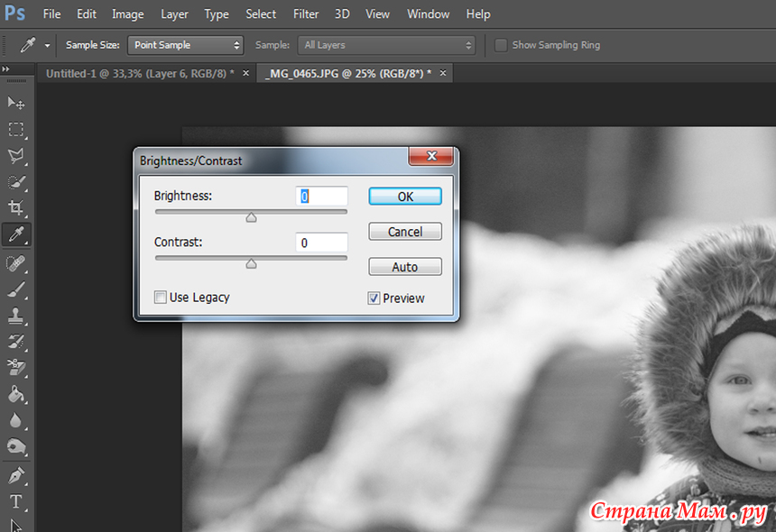Select the History Brush tool
776x532 pixels.
coord(16,342)
